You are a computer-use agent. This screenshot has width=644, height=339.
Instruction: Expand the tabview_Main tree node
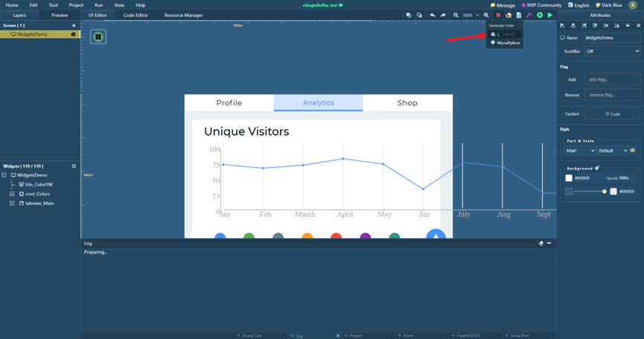click(12, 203)
